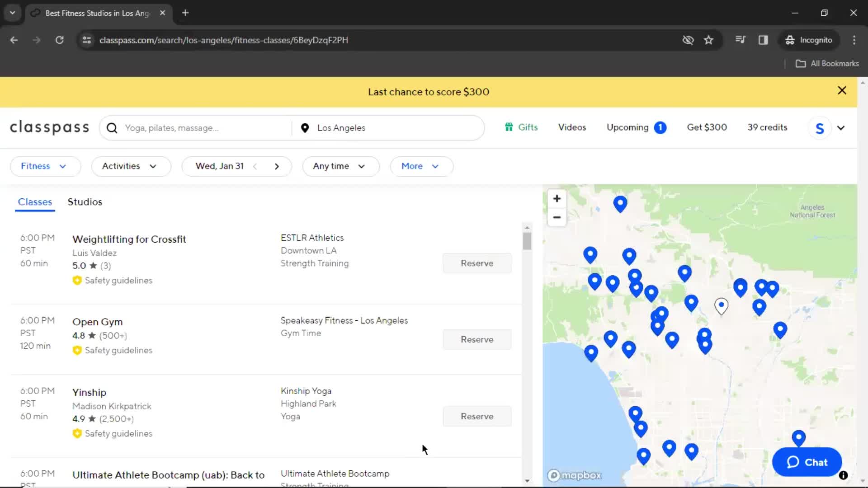This screenshot has height=488, width=868.
Task: Click the search magnifier icon
Action: (112, 128)
